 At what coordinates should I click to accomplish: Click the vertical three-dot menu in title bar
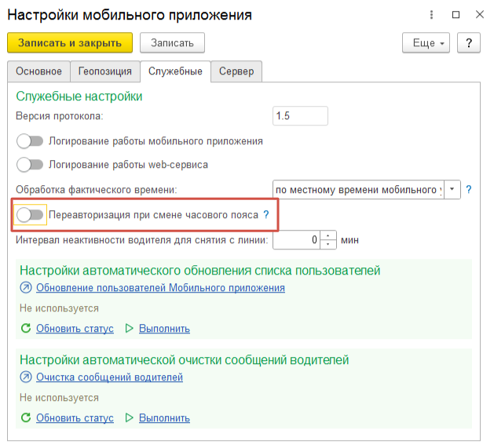pyautogui.click(x=430, y=15)
